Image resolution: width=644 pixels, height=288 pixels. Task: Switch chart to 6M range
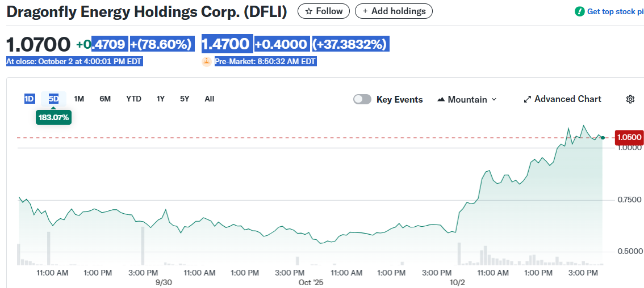pyautogui.click(x=105, y=99)
